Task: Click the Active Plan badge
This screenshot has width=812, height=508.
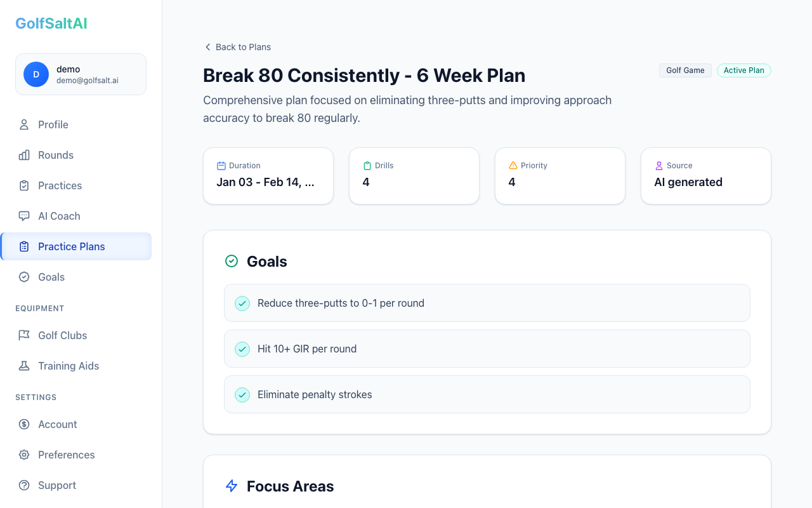Action: point(743,70)
